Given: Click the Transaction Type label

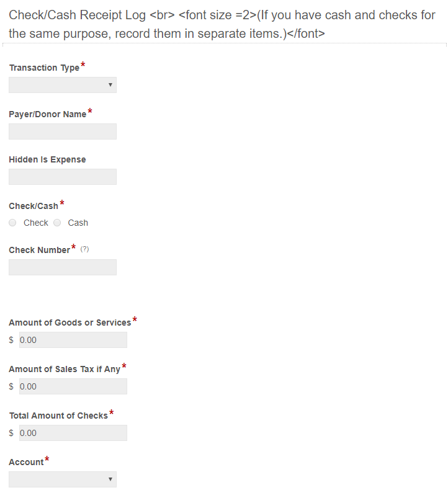Looking at the screenshot, I should (x=44, y=68).
